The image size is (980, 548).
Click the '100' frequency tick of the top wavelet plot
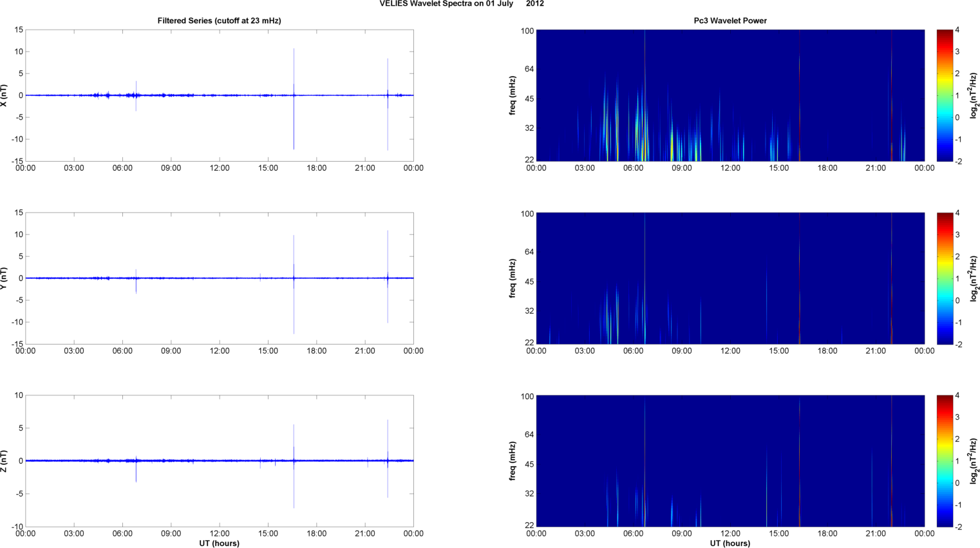(527, 31)
